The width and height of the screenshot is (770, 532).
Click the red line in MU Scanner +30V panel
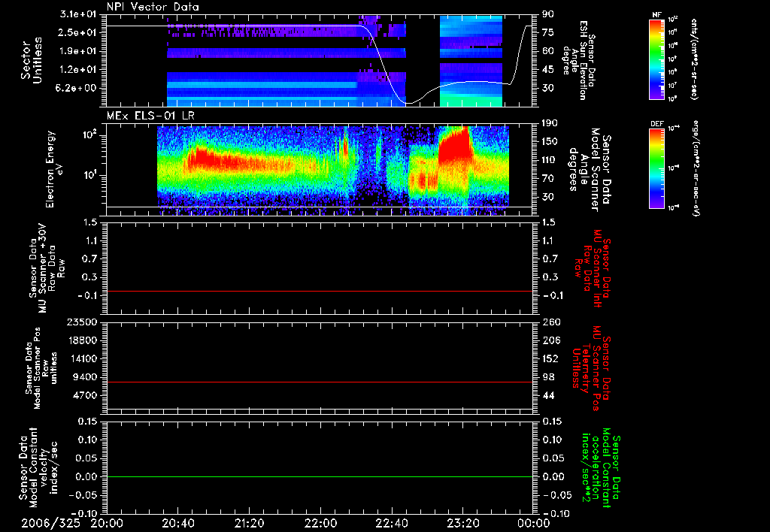coord(320,292)
